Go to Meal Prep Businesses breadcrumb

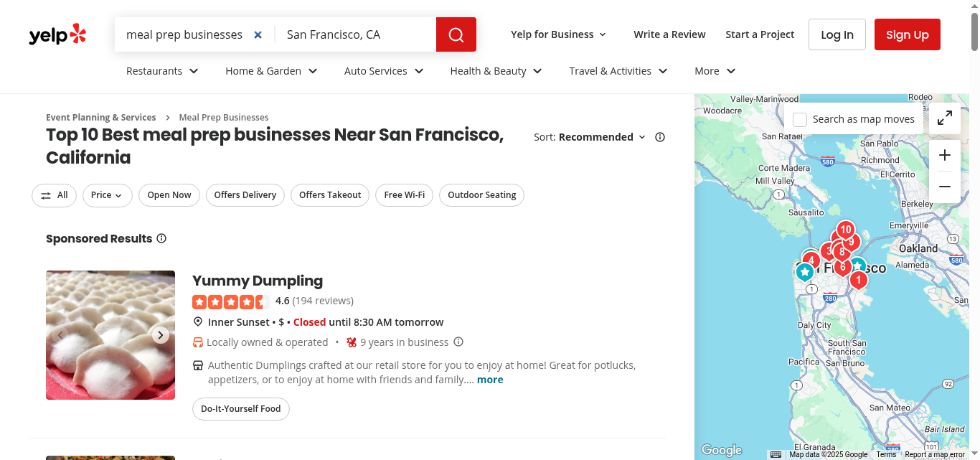click(x=224, y=117)
